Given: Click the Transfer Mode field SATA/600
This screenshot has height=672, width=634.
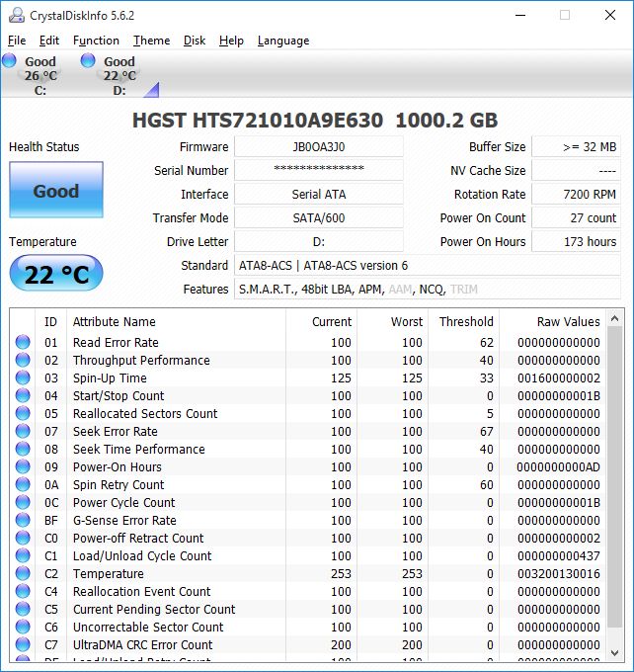Looking at the screenshot, I should coord(319,217).
